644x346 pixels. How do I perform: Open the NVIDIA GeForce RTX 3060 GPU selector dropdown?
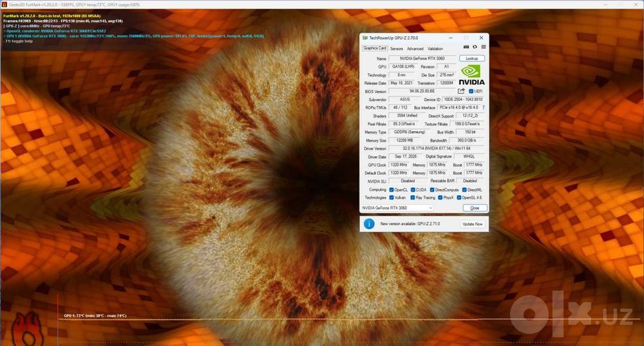(x=397, y=208)
